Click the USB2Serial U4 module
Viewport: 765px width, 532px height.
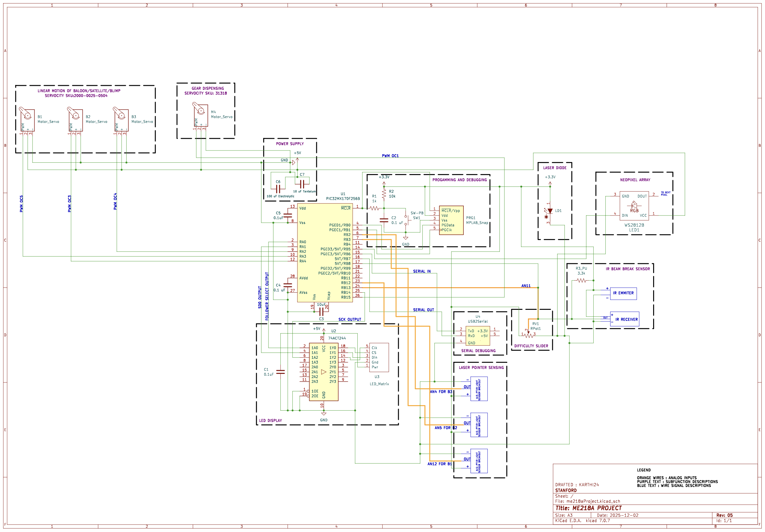(478, 336)
